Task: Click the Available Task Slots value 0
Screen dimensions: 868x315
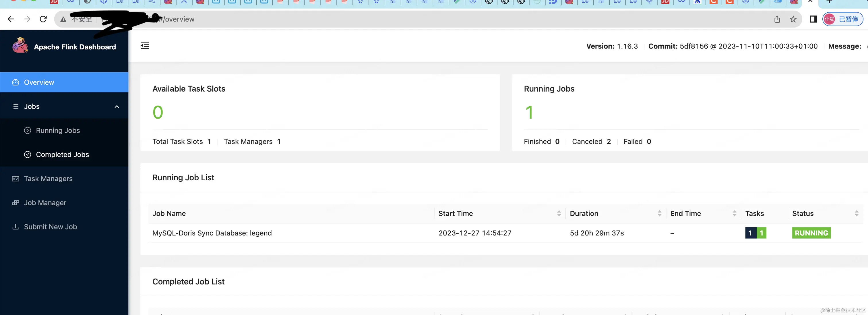Action: coord(158,112)
